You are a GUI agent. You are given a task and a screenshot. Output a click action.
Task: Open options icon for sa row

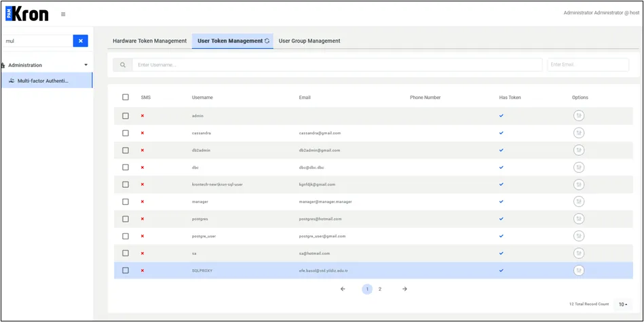579,254
